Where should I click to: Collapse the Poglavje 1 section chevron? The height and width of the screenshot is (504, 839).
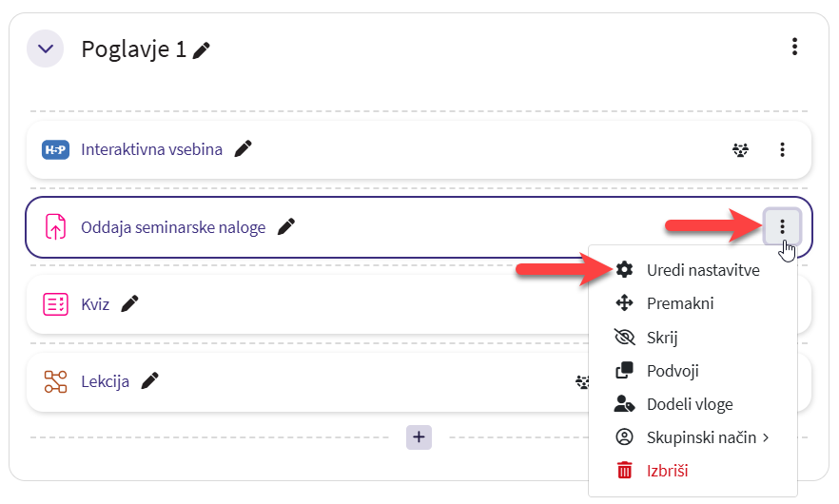pyautogui.click(x=45, y=48)
